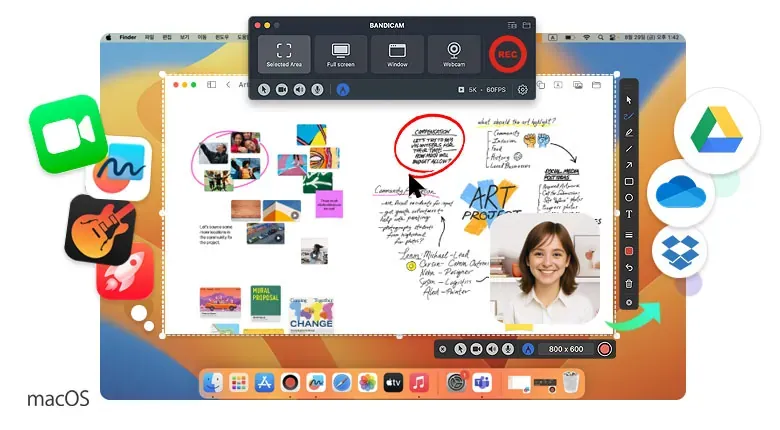Select the cursor pointer drawing tool
Image resolution: width=780 pixels, height=430 pixels.
[x=629, y=100]
